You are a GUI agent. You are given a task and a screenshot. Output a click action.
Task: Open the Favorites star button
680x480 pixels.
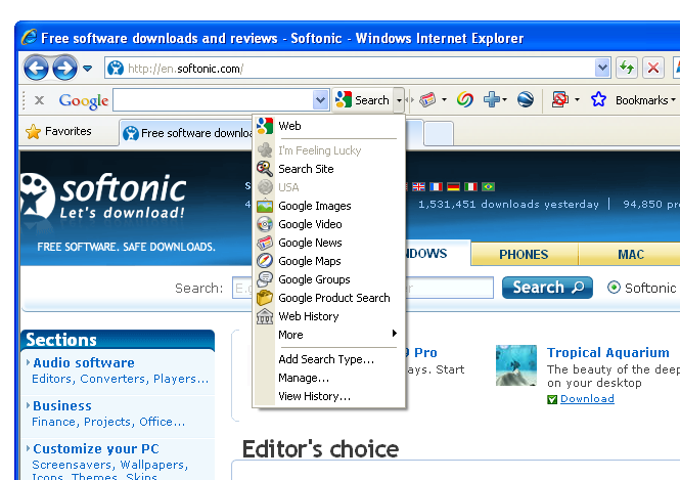coord(59,131)
